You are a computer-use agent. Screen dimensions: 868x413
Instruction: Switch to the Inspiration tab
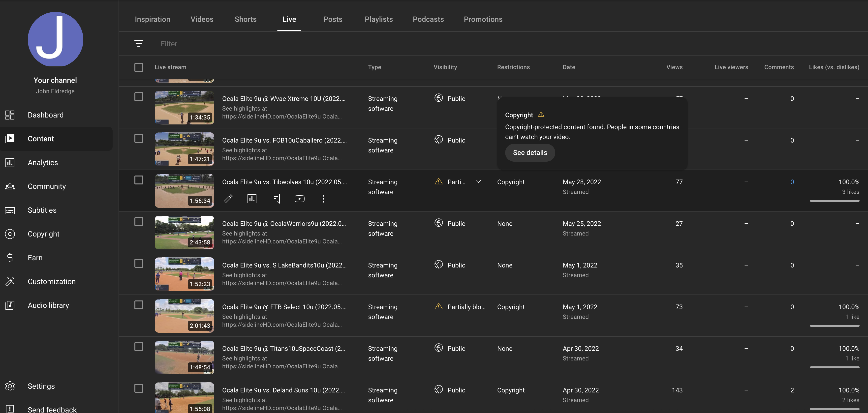point(152,19)
